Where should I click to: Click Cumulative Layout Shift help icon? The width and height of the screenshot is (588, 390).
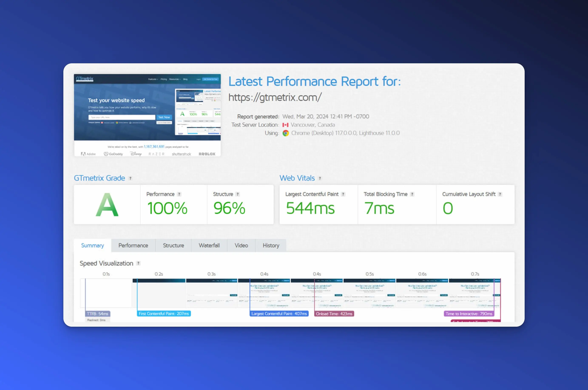tap(500, 194)
